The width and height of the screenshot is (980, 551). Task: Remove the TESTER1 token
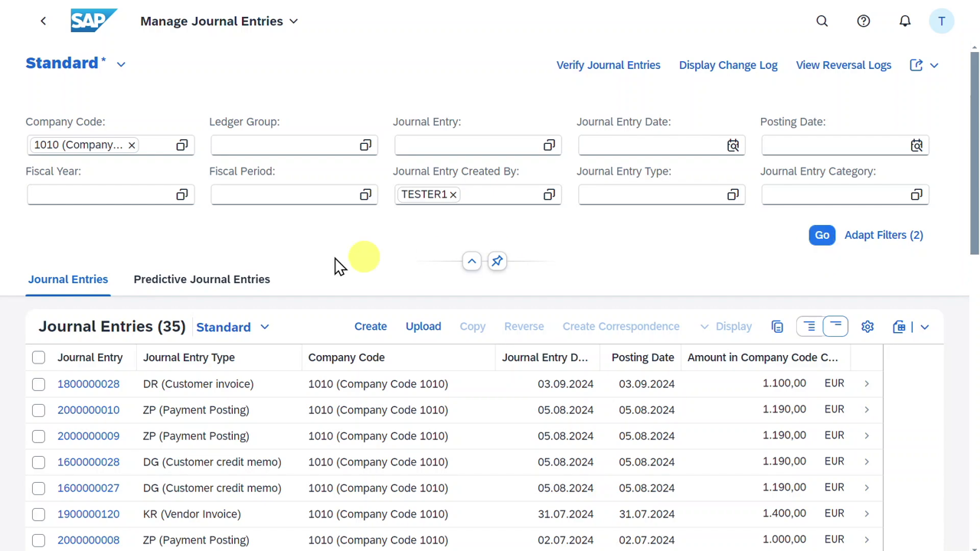453,194
